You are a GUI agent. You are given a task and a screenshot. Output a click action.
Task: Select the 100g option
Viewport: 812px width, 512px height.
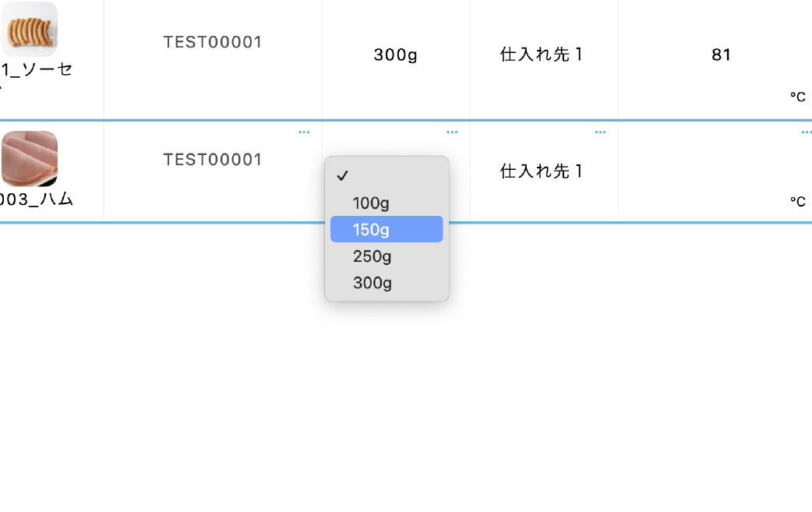coord(371,203)
